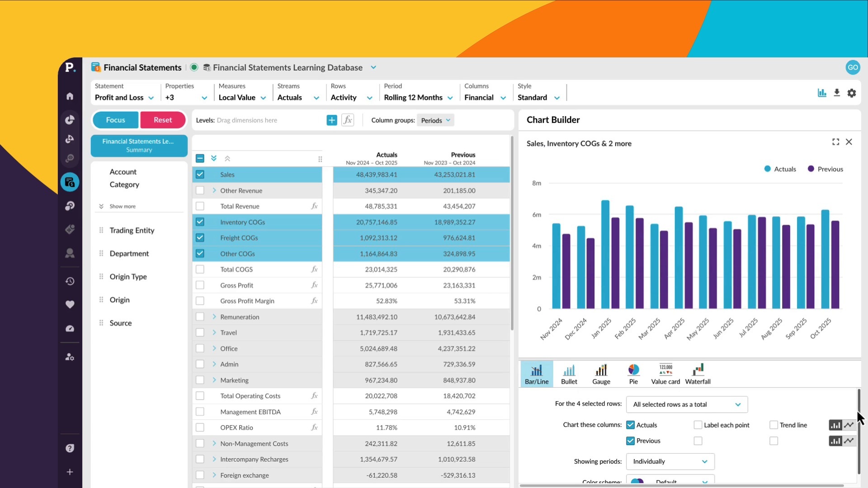Select the Waterfall chart type
This screenshot has width=868, height=488.
pyautogui.click(x=698, y=374)
